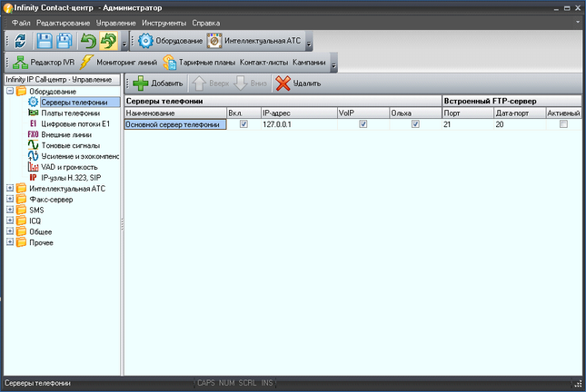586x392 pixels.
Task: Click the Save All double floppy icon
Action: [x=65, y=41]
